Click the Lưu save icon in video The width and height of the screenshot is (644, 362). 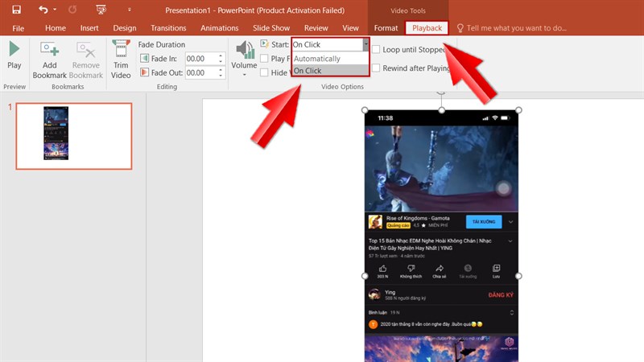(x=496, y=269)
